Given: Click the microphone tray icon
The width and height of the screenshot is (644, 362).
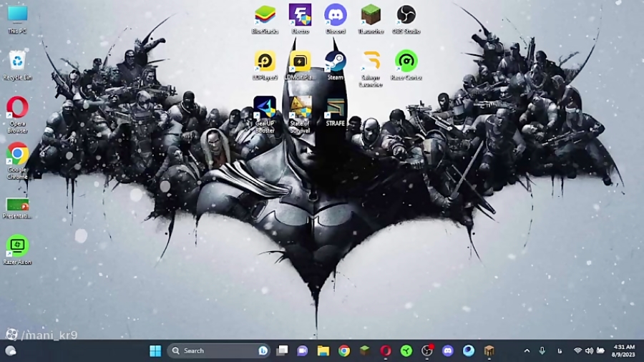Looking at the screenshot, I should (x=542, y=351).
